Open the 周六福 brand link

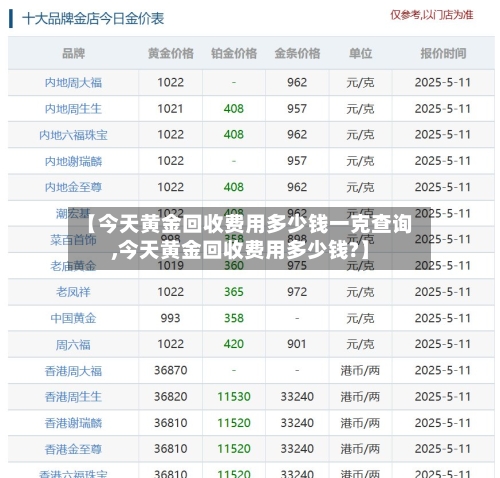point(73,344)
